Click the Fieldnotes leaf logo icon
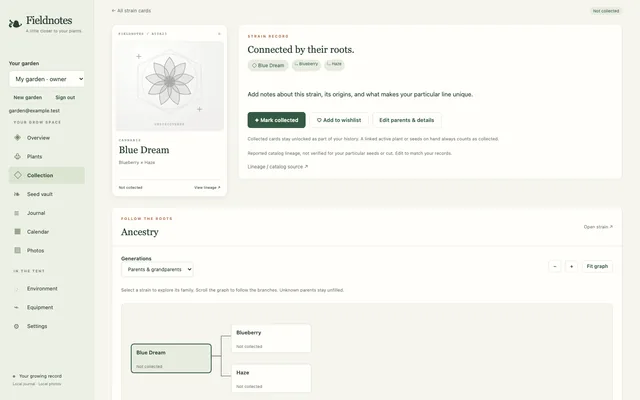 (15, 24)
